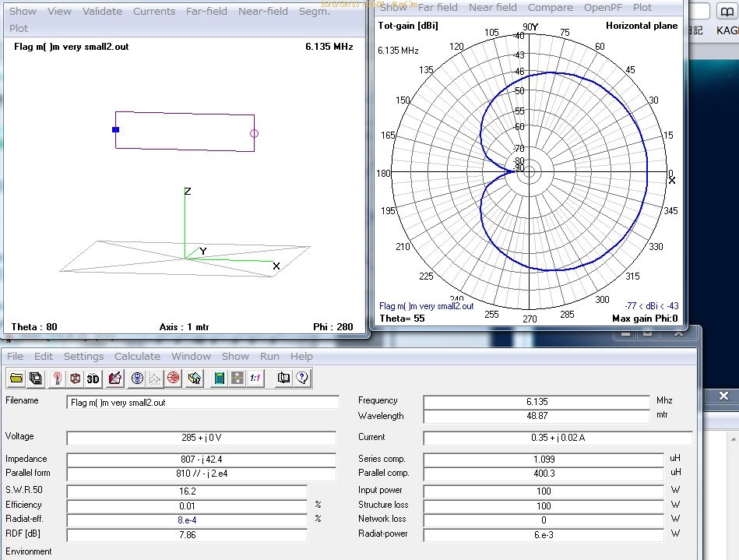Open the Run menu

[x=269, y=357]
